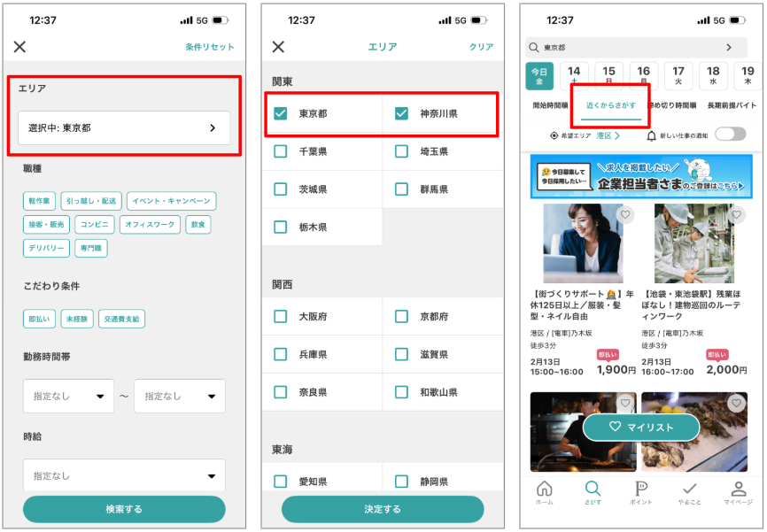The image size is (767, 532).
Task: Close the search conditions screen with X
Action: [x=19, y=47]
